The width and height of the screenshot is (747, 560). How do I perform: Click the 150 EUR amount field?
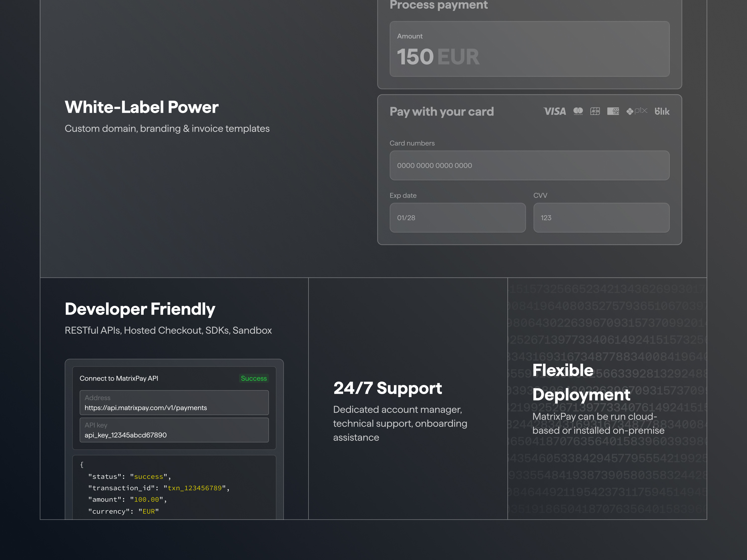pos(529,49)
